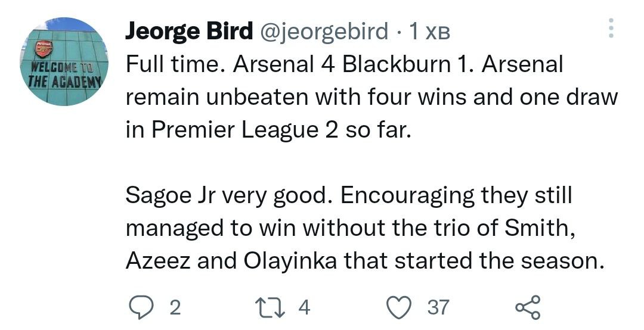The width and height of the screenshot is (644, 330).
Task: Click the Arsenal crest inside the avatar
Action: (x=44, y=49)
